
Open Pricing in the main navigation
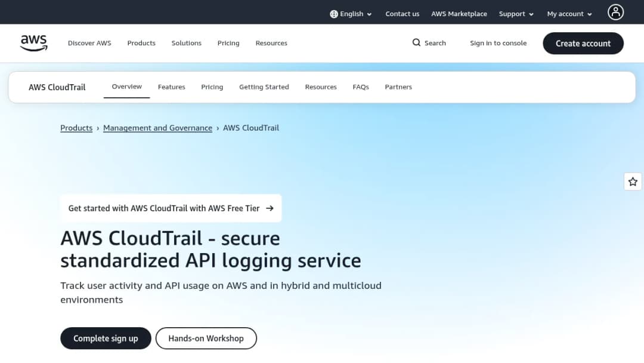(x=228, y=43)
